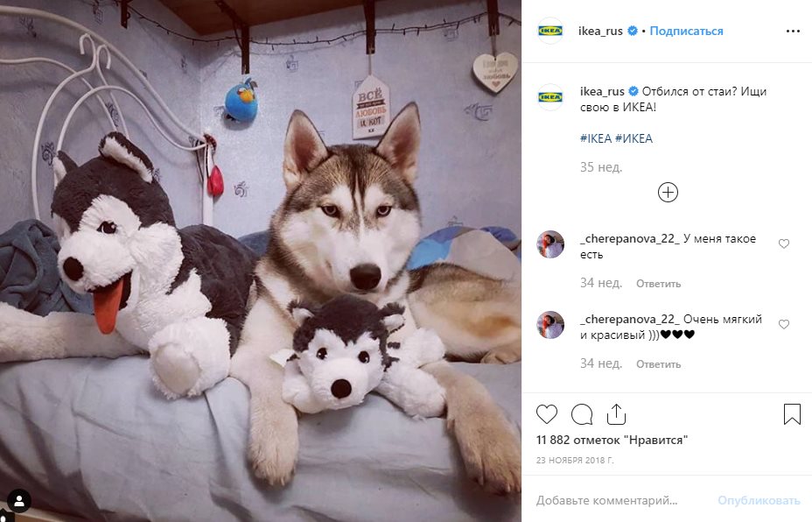Open the #IKEA hashtag link
Viewport: 812px width, 522px height.
[596, 138]
